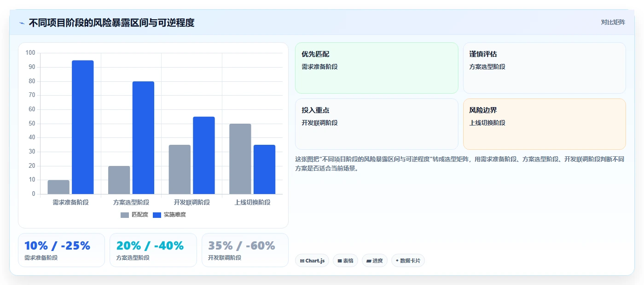Viewport: 644px width, 285px height.
Task: Click the description paragraph starting 这张图把
Action: [460, 164]
